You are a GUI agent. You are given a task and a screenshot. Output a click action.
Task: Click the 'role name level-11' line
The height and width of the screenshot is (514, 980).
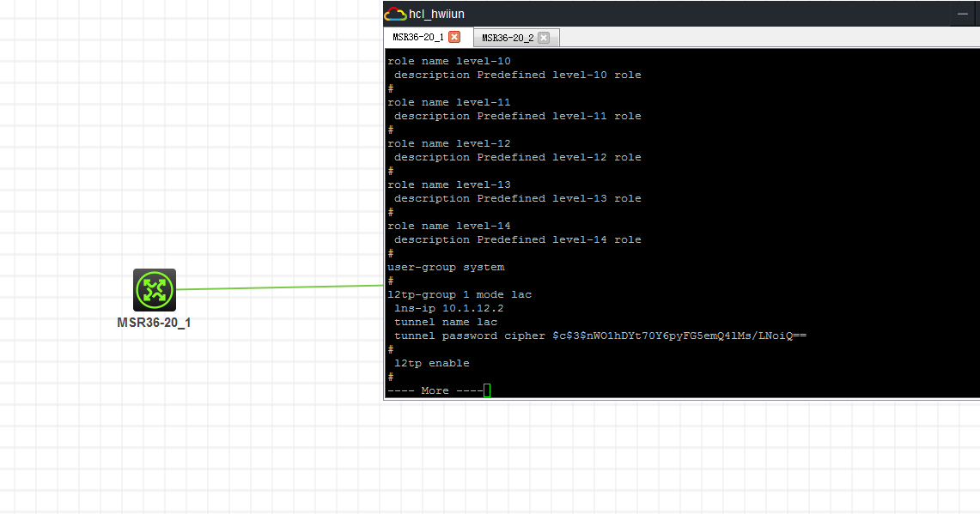[449, 102]
